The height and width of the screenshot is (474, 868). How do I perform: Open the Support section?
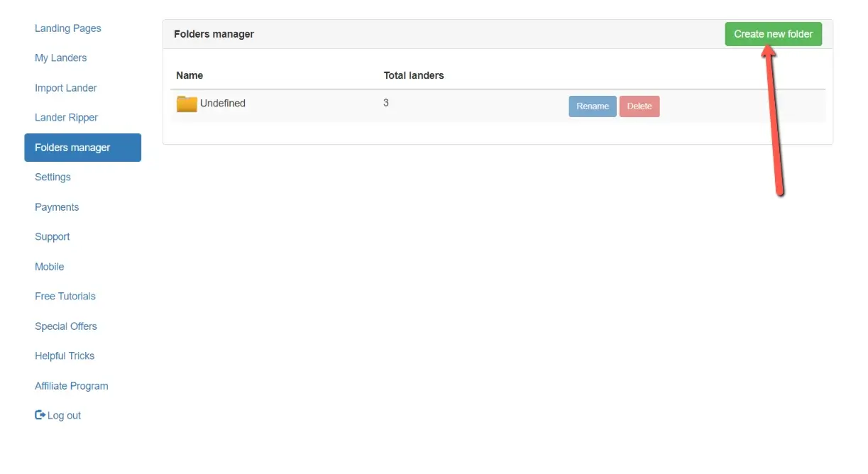point(52,237)
